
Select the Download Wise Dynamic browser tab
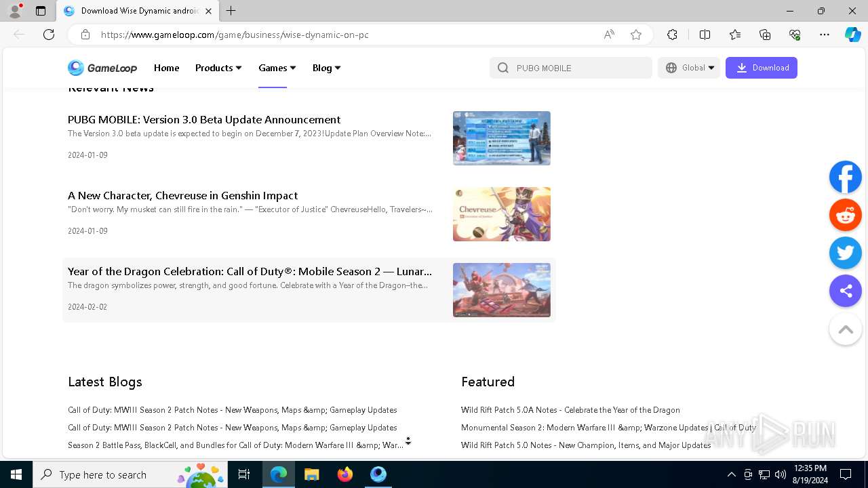pyautogui.click(x=138, y=11)
